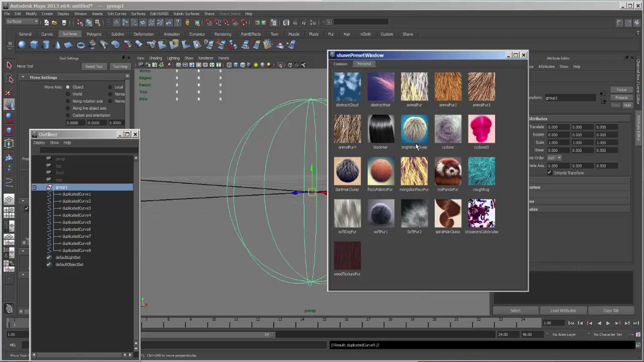This screenshot has width=644, height=362.
Task: Click the NURBS sphere shelf icon
Action: point(22,45)
